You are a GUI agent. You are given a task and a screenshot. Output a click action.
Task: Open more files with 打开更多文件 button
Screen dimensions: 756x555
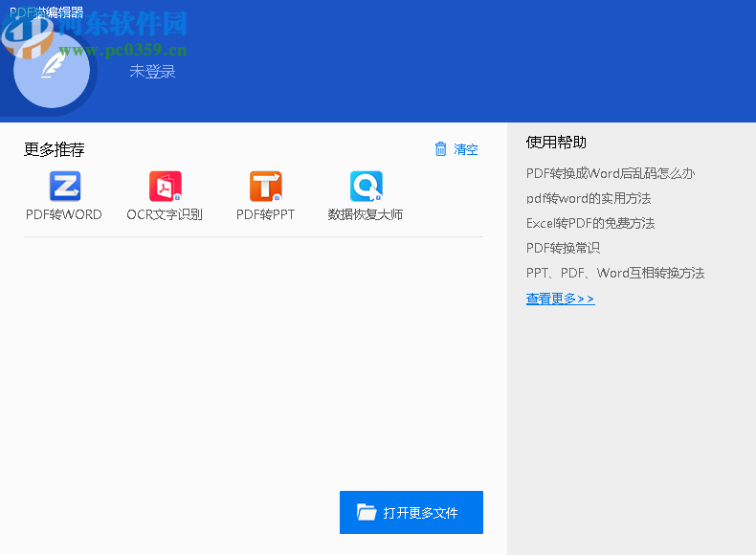(x=411, y=512)
